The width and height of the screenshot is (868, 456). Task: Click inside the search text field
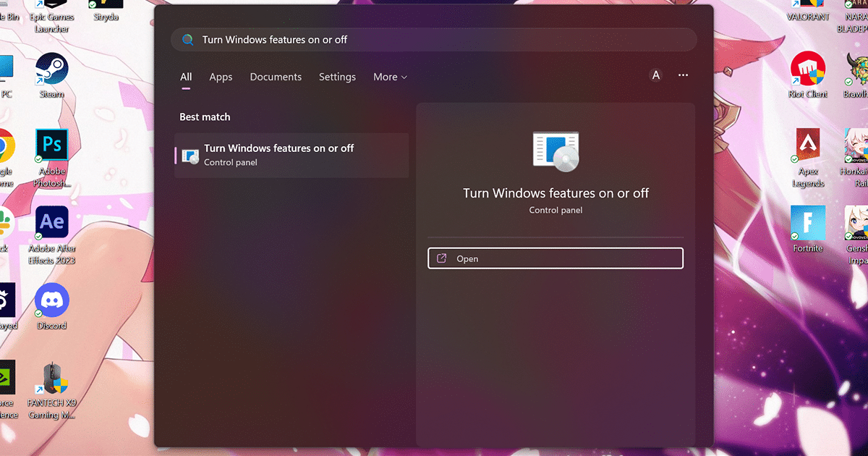point(434,40)
